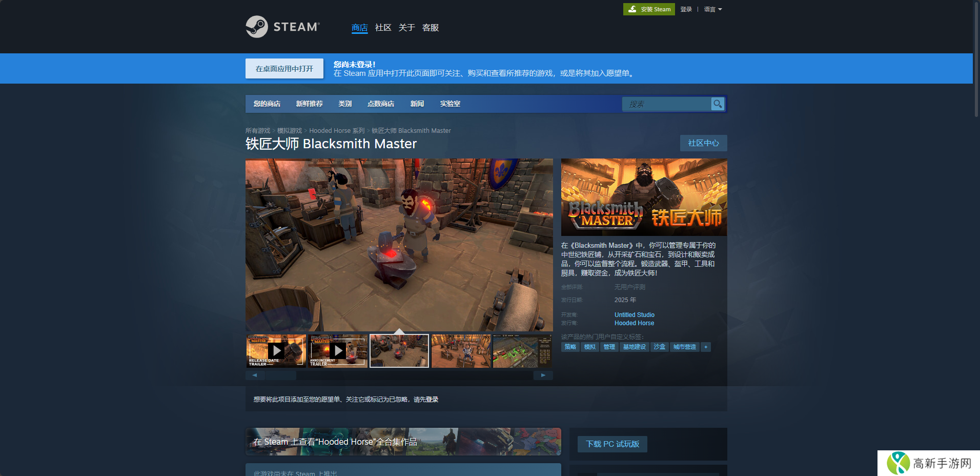Click the search magnifier icon

coord(718,104)
